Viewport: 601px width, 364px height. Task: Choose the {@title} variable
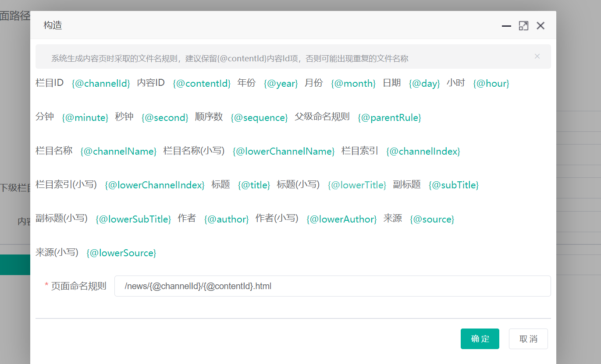[x=254, y=185]
